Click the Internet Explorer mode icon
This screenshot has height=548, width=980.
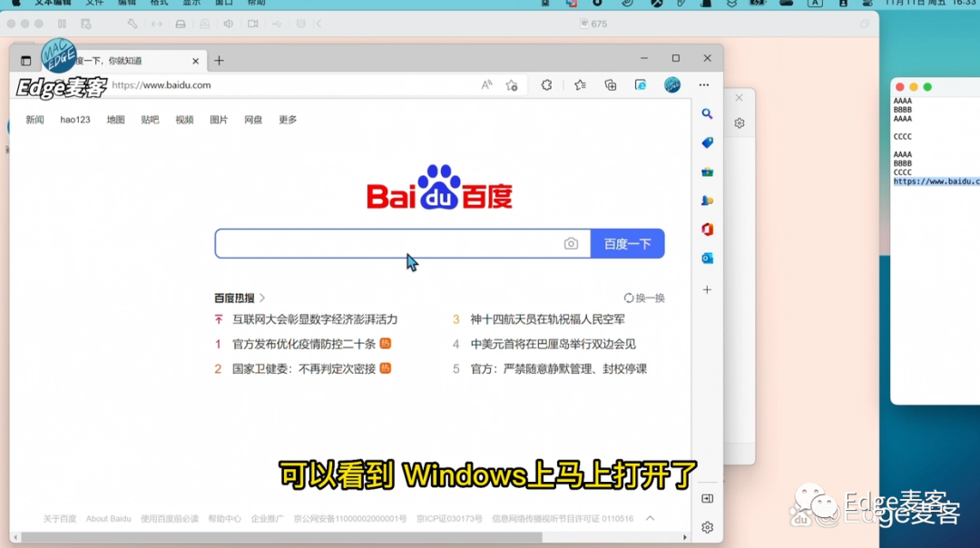click(641, 85)
